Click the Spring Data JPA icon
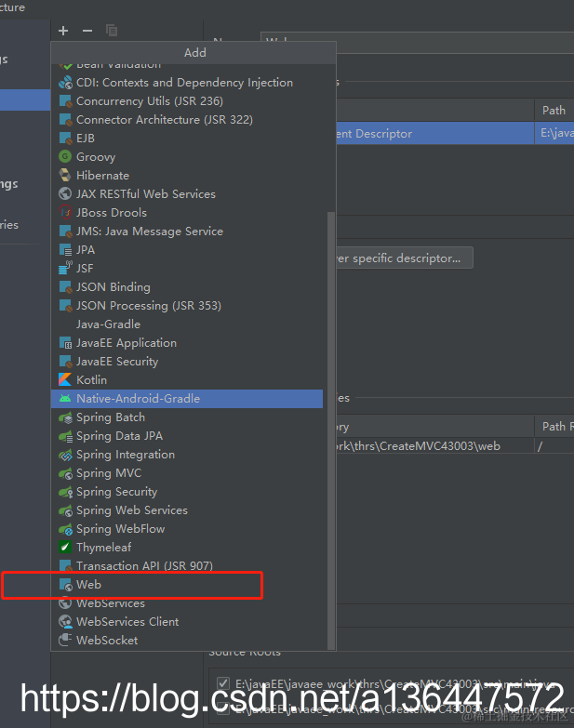 [x=65, y=436]
